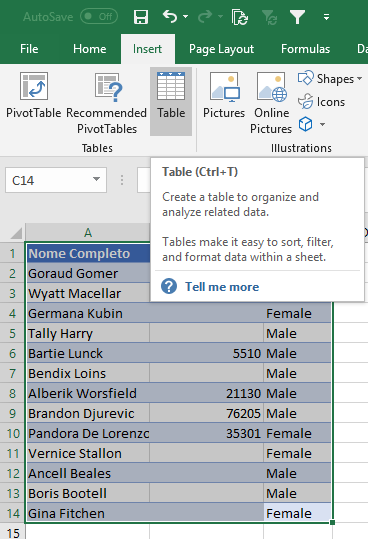Viewport: 368px width, 539px height.
Task: Open Customize Quick Access Toolbar dropdown
Action: click(x=326, y=16)
